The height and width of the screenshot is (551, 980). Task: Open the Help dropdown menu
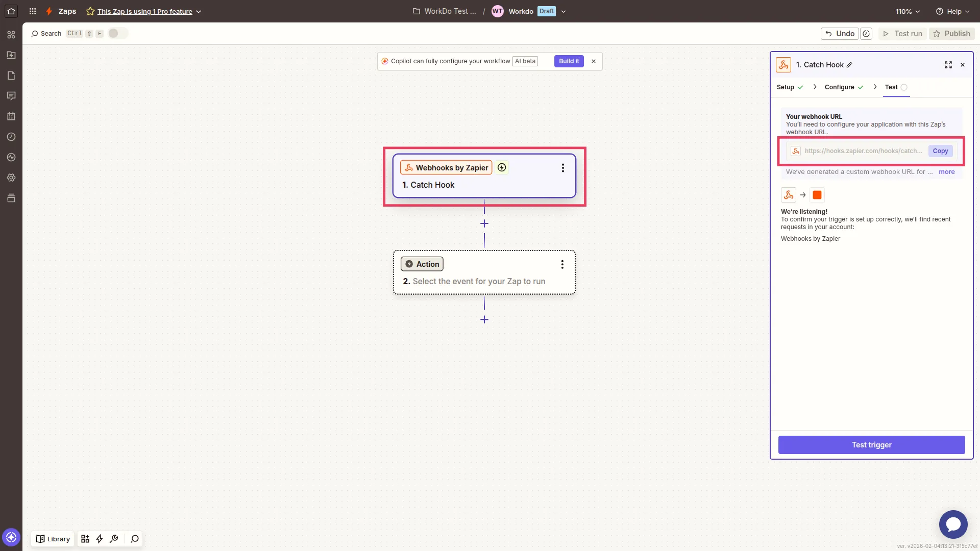[x=951, y=11]
